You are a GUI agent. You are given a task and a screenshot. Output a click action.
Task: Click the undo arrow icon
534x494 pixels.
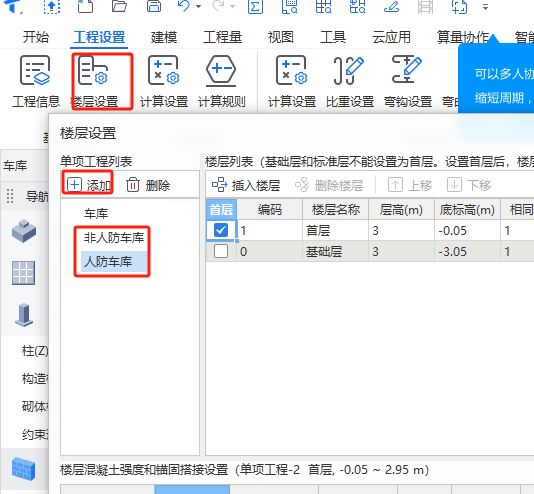(x=184, y=6)
